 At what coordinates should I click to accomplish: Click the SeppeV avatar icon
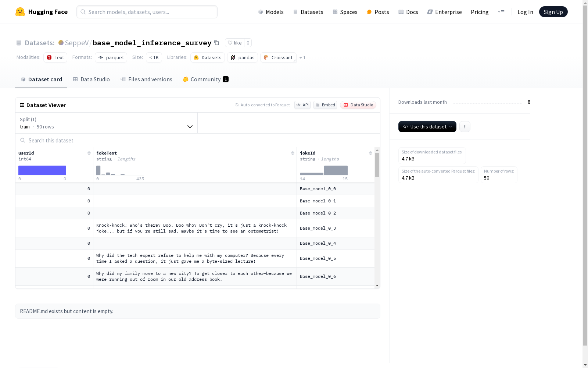coord(61,43)
